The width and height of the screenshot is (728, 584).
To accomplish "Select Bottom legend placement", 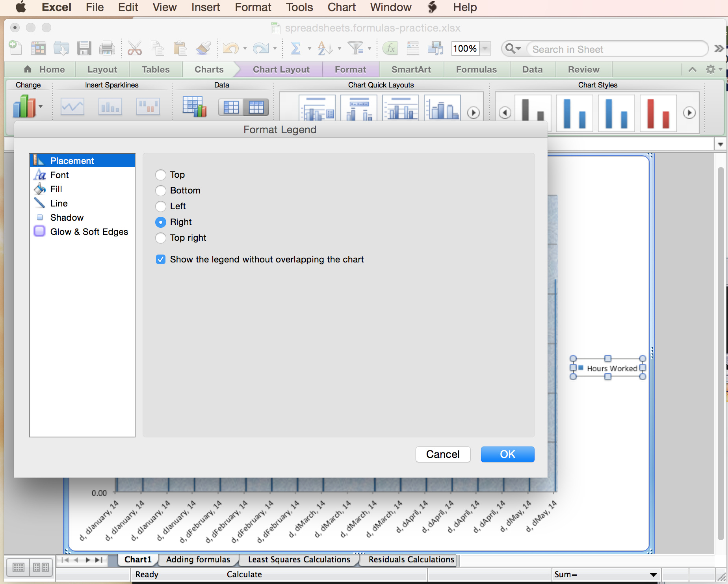I will pyautogui.click(x=160, y=190).
